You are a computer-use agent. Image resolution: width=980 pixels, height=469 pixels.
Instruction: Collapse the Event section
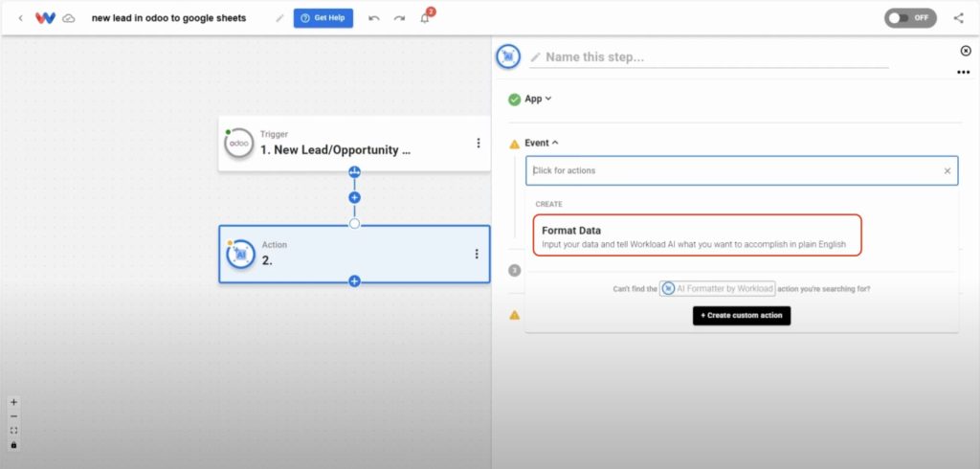click(555, 144)
